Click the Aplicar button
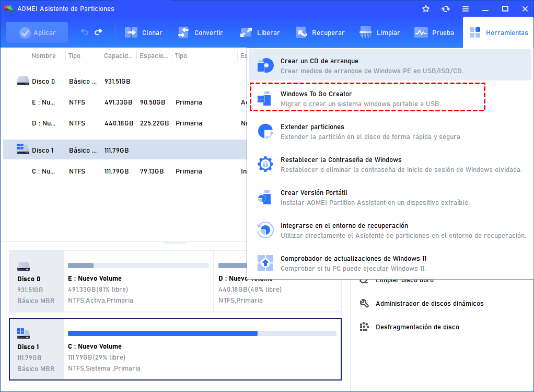The image size is (534, 392). click(x=37, y=33)
